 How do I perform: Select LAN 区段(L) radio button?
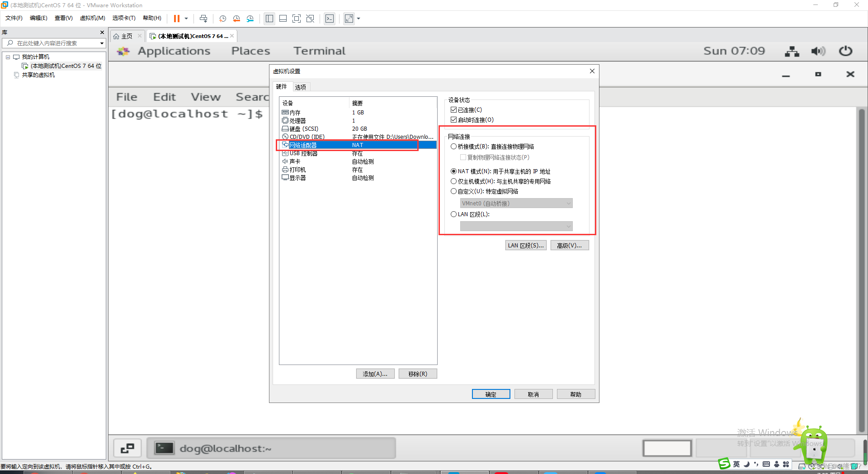pyautogui.click(x=453, y=214)
